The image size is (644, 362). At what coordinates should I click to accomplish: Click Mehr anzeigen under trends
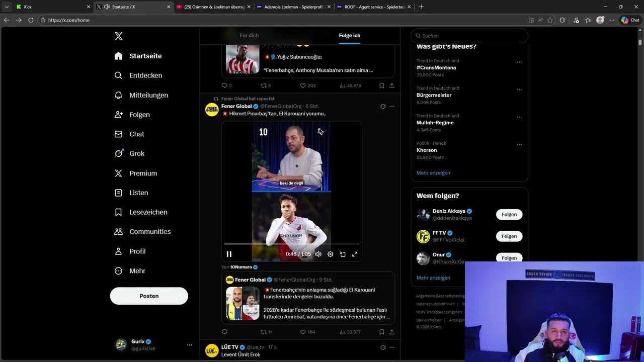click(433, 173)
